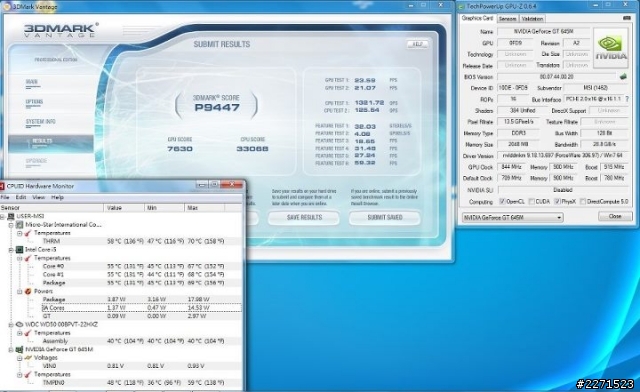Image resolution: width=640 pixels, height=392 pixels.
Task: Collapse the USER-MSI tree node
Action: click(3, 216)
